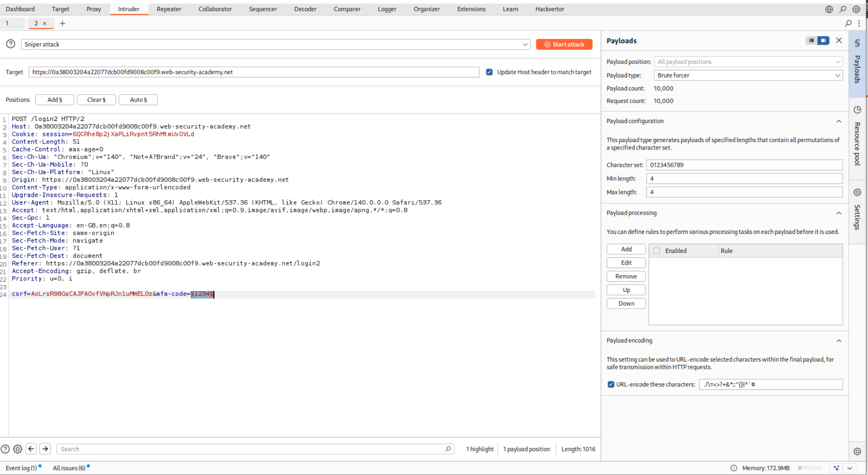868x475 pixels.
Task: Click the Clear § positions button
Action: 96,100
